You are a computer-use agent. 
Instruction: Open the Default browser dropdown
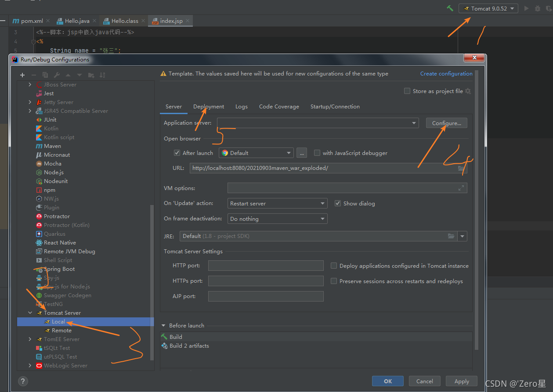tap(256, 153)
